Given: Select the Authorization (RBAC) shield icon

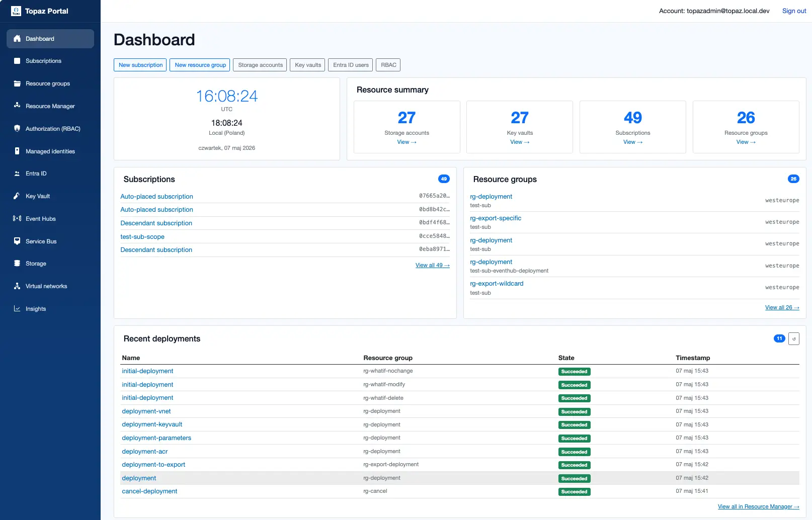Looking at the screenshot, I should pos(17,128).
